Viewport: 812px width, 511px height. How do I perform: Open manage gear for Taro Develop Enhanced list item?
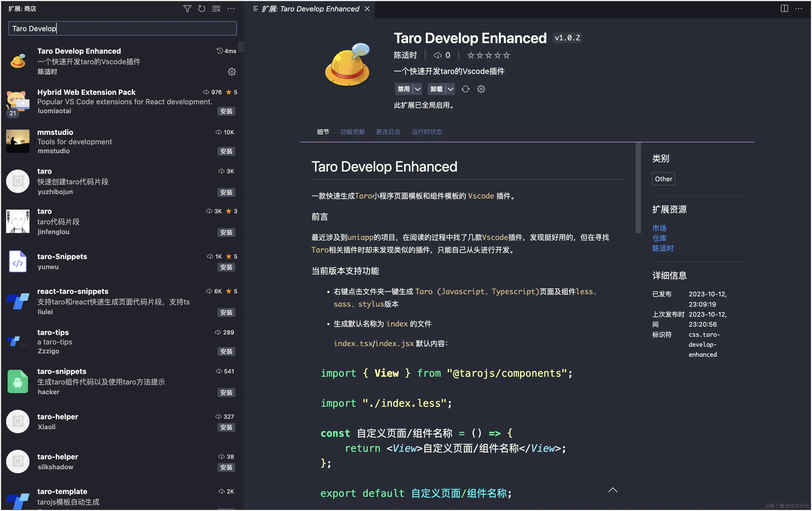232,71
